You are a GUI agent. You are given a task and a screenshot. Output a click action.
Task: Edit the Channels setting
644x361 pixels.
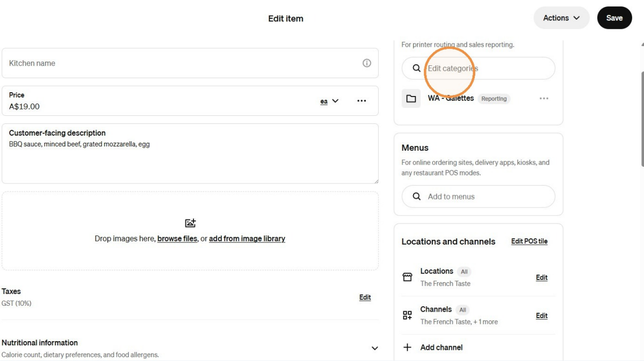(542, 315)
